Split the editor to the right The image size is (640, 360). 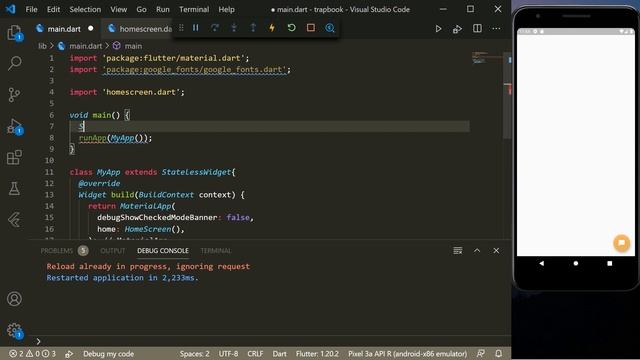pos(477,29)
